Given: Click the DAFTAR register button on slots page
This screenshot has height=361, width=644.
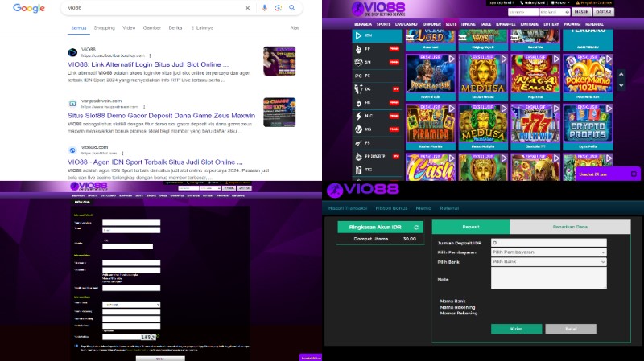Looking at the screenshot, I should (x=603, y=12).
